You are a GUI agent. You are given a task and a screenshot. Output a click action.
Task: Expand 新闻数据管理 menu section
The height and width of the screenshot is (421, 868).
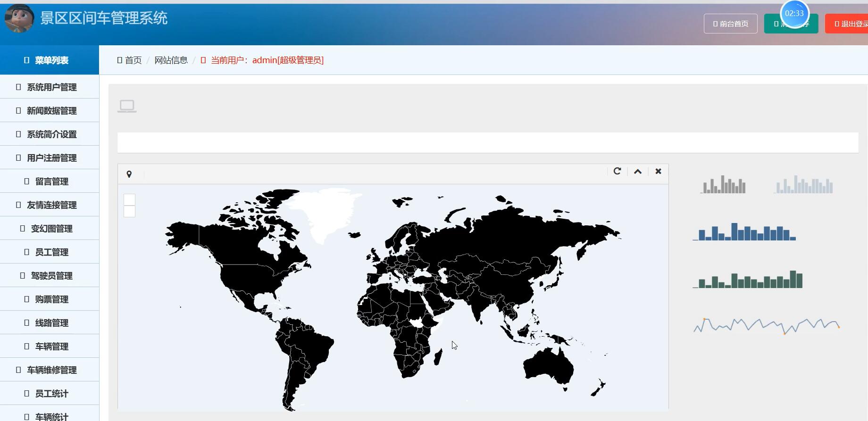51,111
